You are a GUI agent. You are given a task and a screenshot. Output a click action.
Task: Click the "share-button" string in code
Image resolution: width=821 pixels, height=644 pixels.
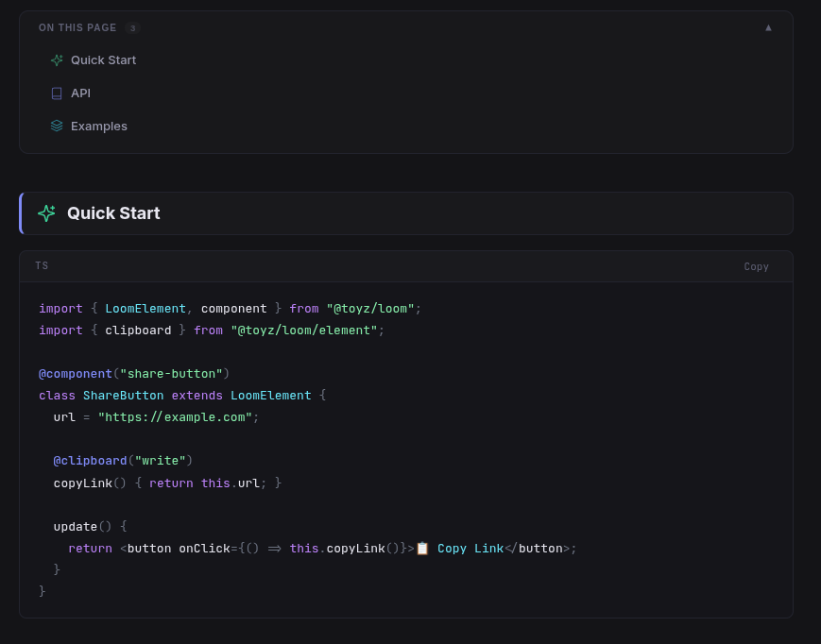(x=171, y=374)
